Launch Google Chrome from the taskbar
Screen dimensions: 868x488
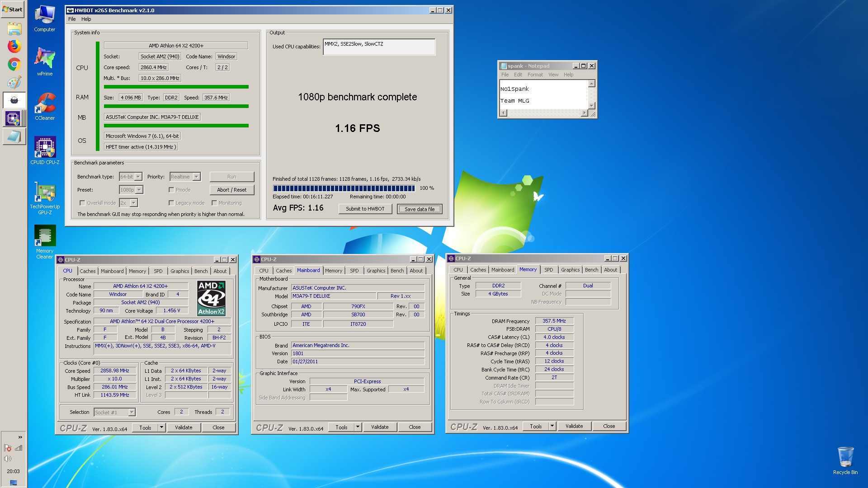(x=14, y=64)
